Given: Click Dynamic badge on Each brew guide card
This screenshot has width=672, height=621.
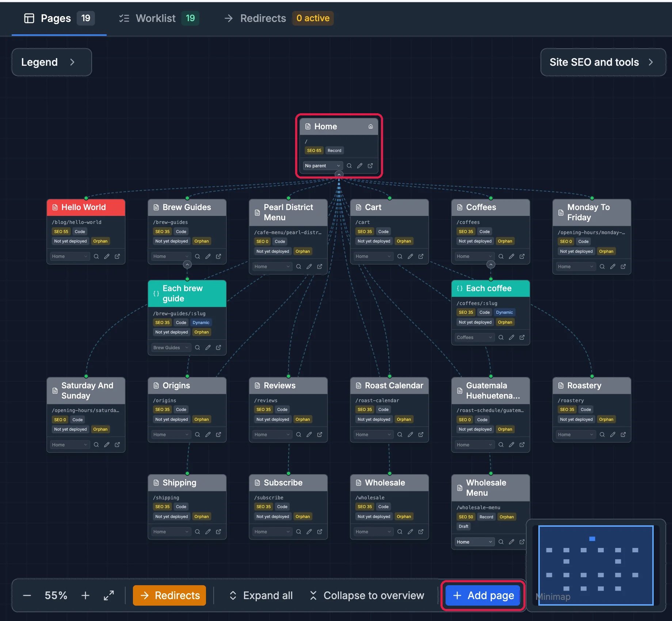Looking at the screenshot, I should (201, 323).
